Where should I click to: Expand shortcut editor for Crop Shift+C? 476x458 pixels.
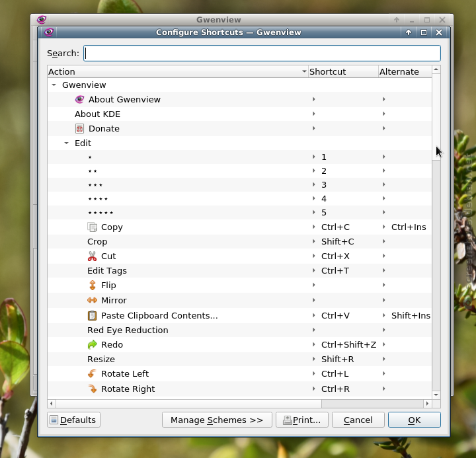tap(313, 241)
